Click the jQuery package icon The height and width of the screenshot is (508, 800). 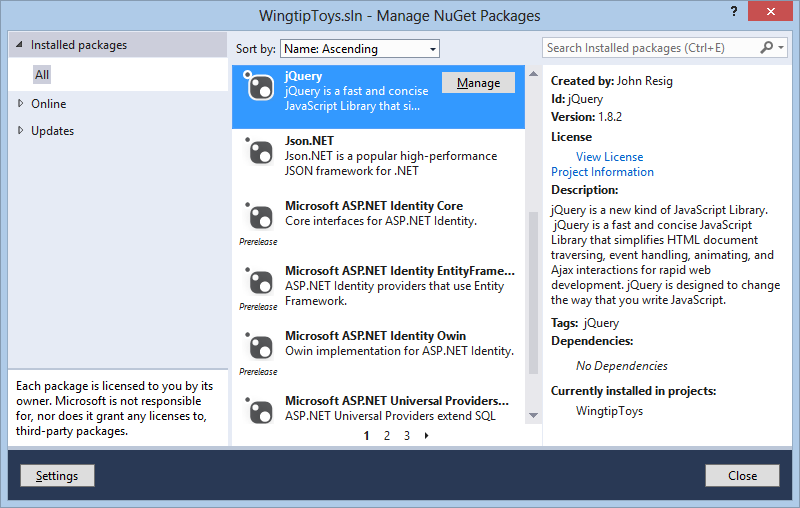259,87
